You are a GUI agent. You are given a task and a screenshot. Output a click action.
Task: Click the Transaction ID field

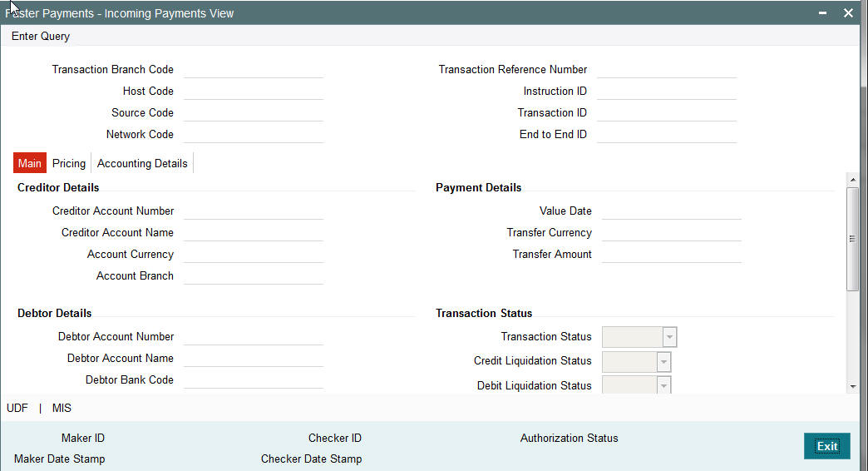[x=667, y=113]
